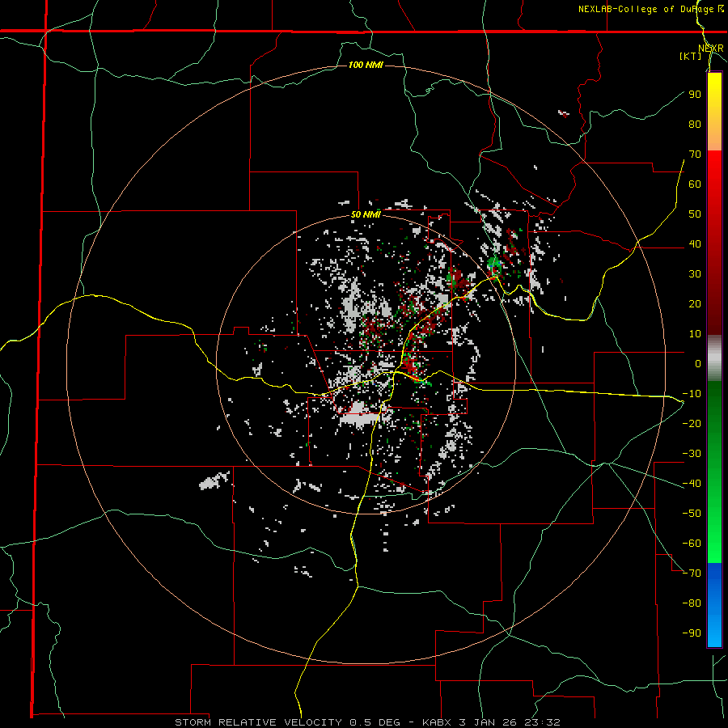Click the [KT] units label
Image resolution: width=728 pixels, height=728 pixels.
[x=691, y=56]
